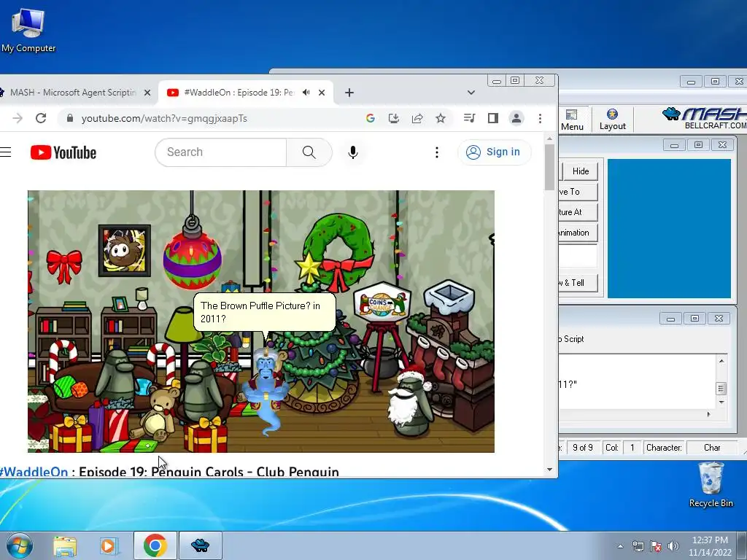Viewport: 747px width, 560px height.
Task: Open My Computer desktop icon
Action: pos(28,29)
